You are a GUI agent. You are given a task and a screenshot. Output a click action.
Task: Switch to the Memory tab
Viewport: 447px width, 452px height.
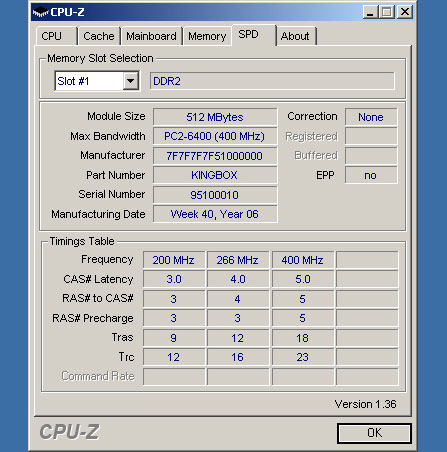coord(207,36)
